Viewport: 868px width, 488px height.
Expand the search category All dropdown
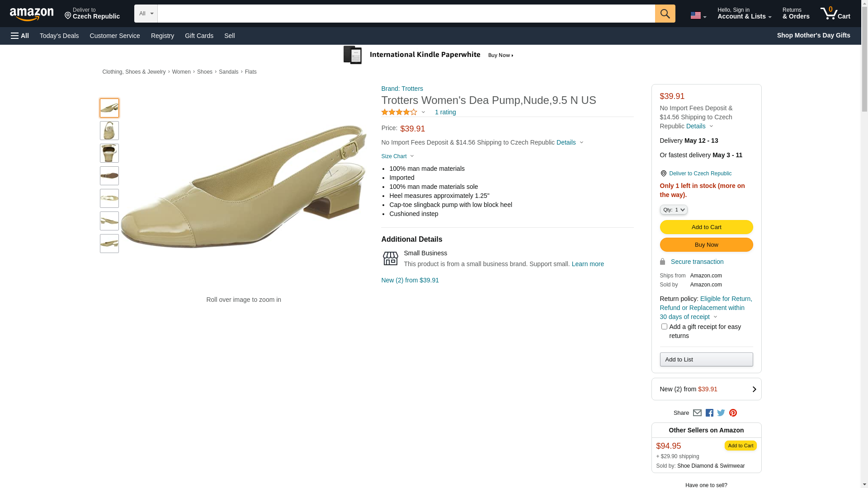pos(146,14)
